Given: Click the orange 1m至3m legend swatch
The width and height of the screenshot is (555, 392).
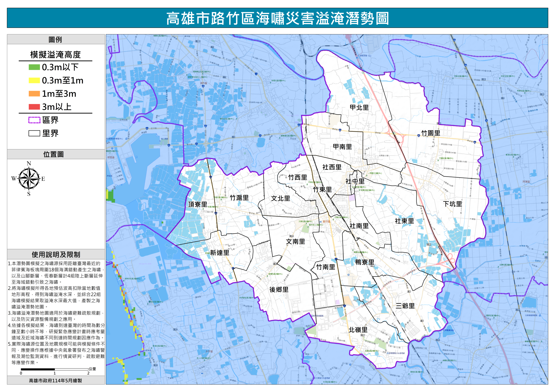Looking at the screenshot, I should [x=34, y=94].
